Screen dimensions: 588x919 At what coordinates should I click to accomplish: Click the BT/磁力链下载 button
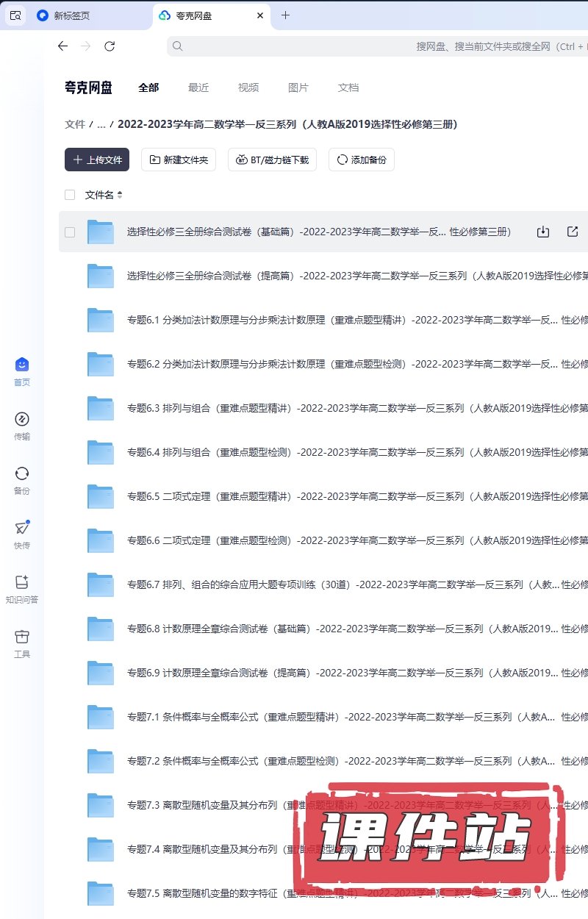pos(273,160)
